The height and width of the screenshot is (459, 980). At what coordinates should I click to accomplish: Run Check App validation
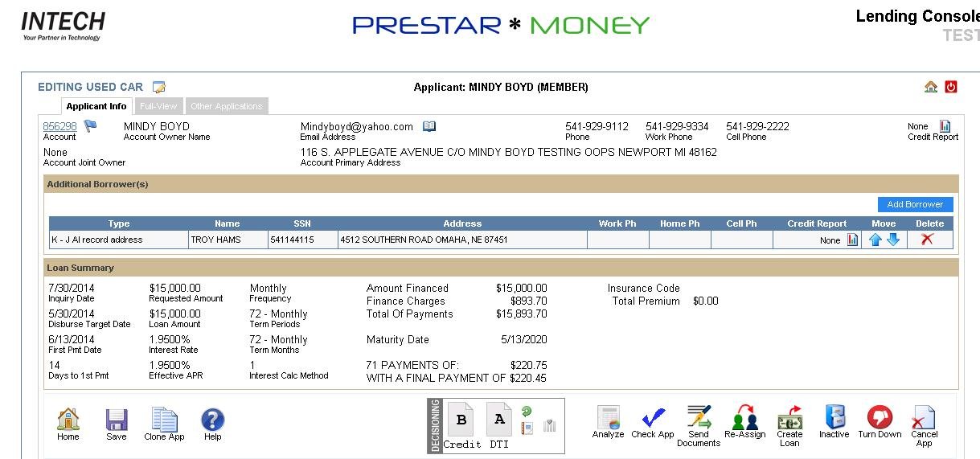[653, 418]
